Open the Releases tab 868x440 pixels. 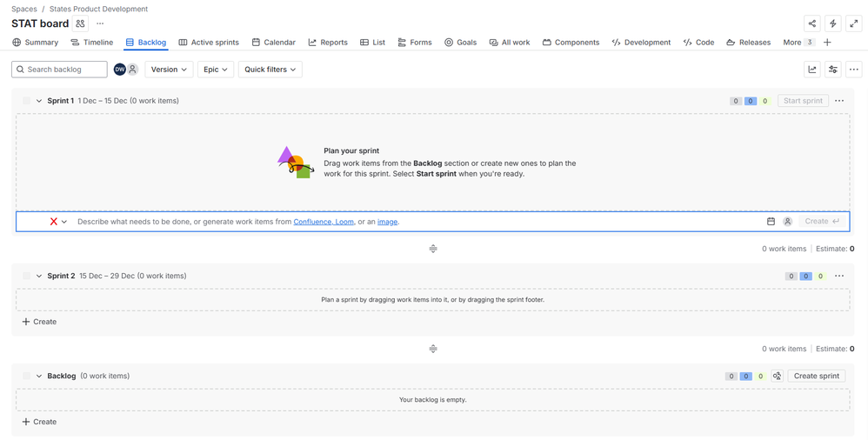(749, 42)
